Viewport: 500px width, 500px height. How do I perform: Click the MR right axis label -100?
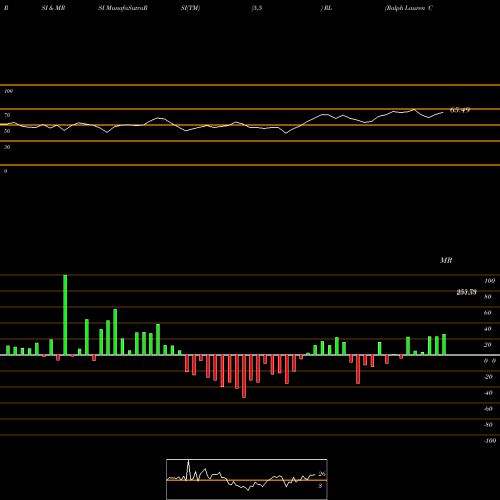tap(490, 441)
